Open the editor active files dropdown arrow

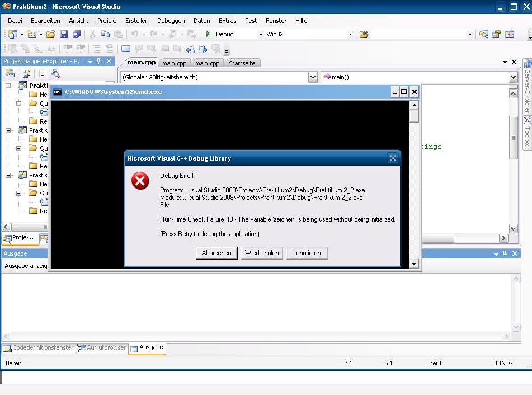click(x=505, y=62)
